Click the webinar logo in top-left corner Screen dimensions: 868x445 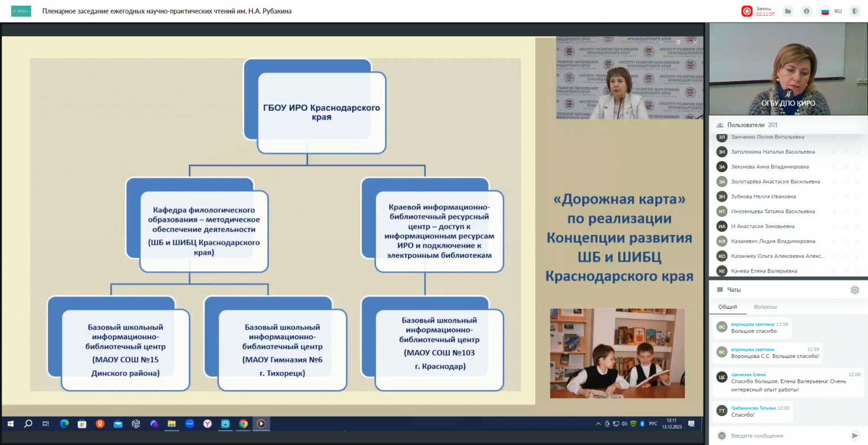21,11
